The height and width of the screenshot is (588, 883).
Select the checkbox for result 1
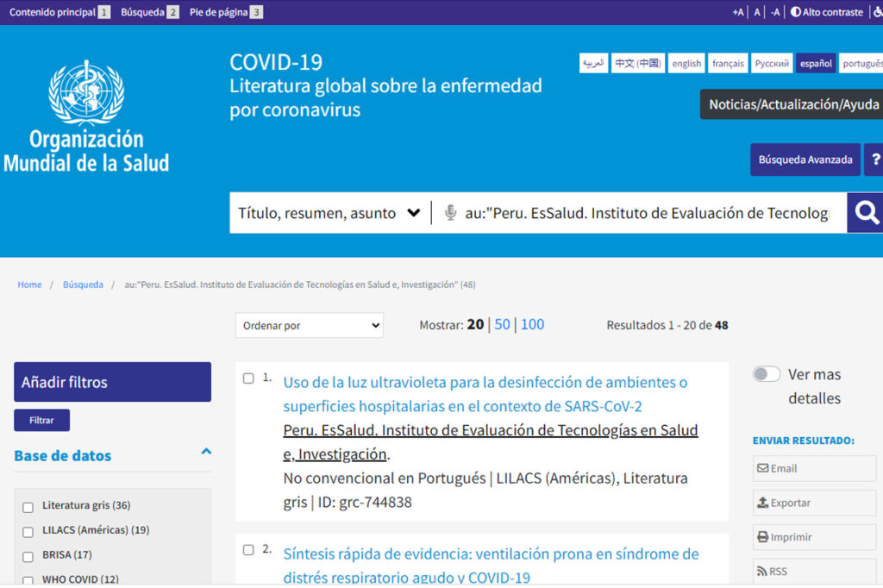click(248, 378)
